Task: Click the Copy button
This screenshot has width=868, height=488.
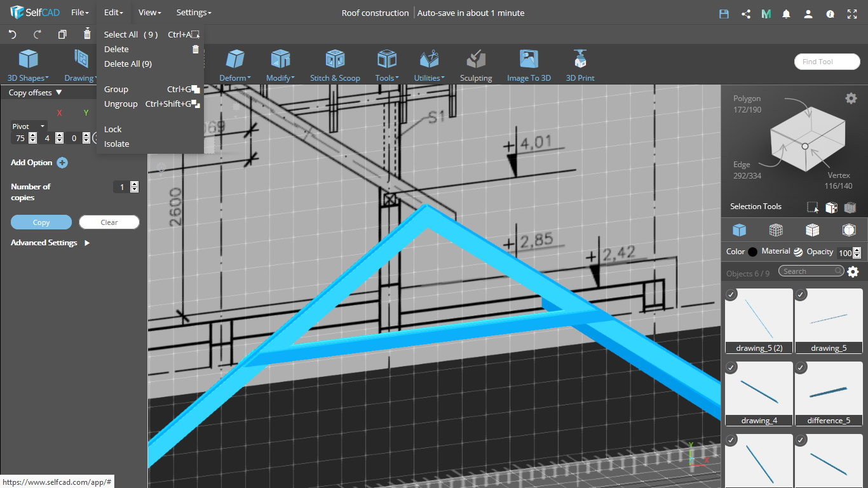Action: 41,222
